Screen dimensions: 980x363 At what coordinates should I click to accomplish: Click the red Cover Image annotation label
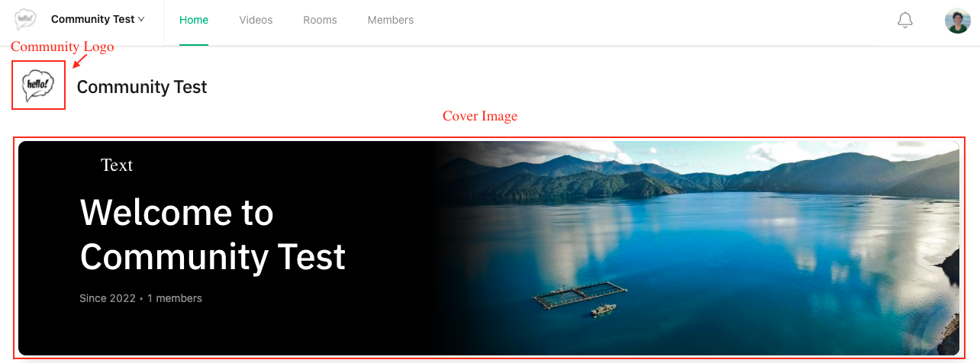point(480,116)
